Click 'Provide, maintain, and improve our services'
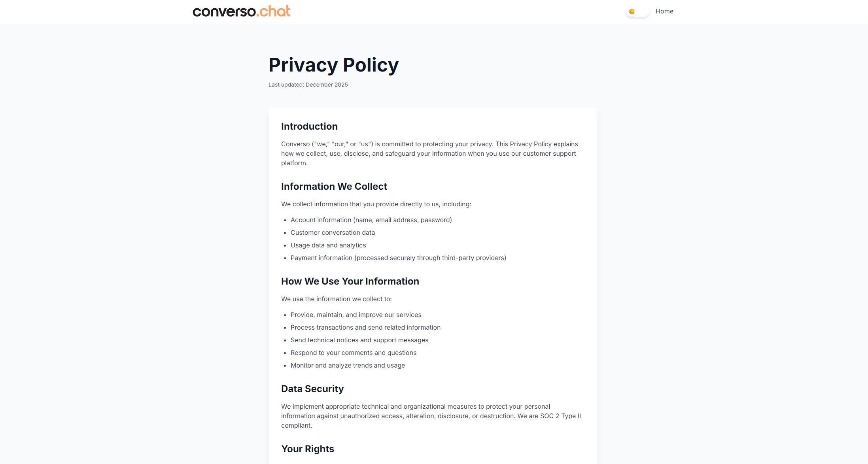Image resolution: width=868 pixels, height=464 pixels. [356, 315]
